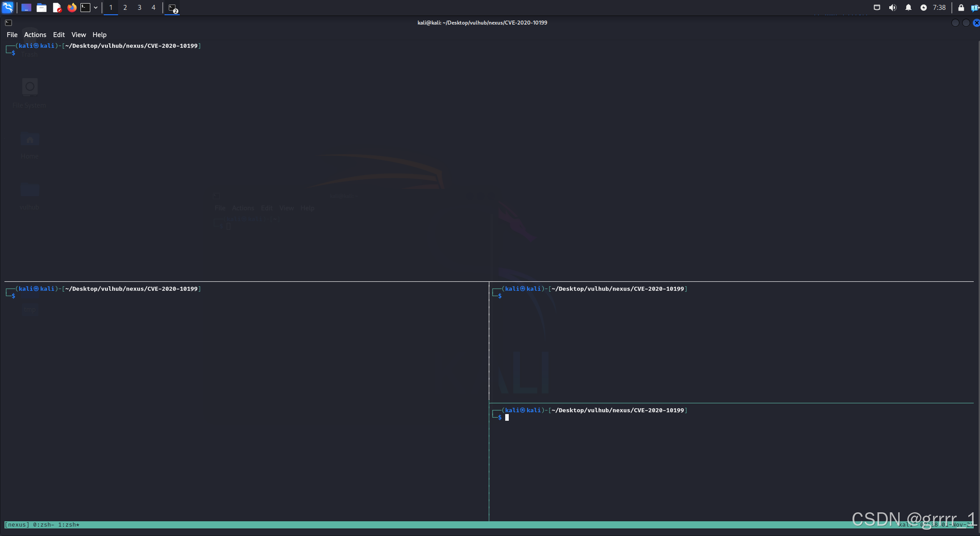Launch Firefox from the top panel
The height and width of the screenshot is (536, 980).
pyautogui.click(x=72, y=8)
